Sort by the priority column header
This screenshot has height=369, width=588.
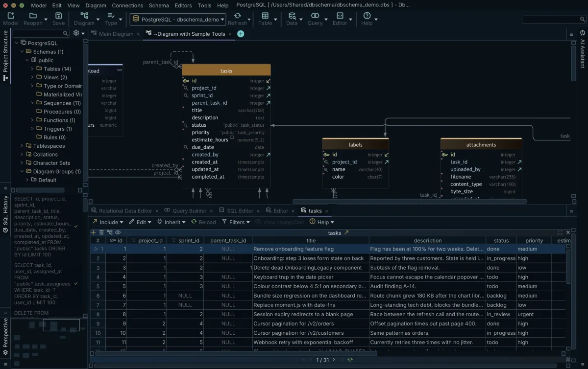coord(534,241)
